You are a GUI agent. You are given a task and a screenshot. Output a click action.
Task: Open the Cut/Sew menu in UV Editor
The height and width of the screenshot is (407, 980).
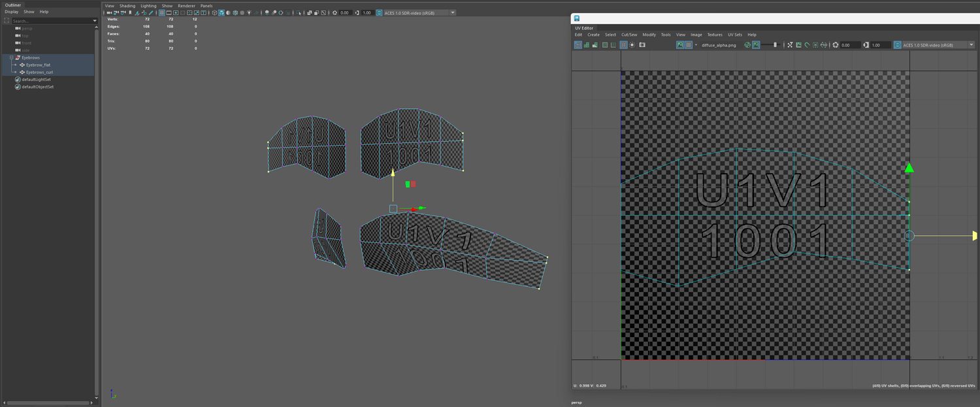629,35
